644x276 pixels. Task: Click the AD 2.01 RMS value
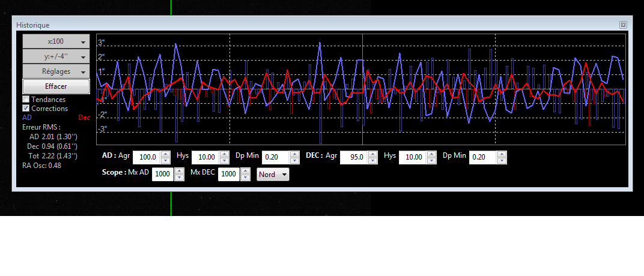53,137
